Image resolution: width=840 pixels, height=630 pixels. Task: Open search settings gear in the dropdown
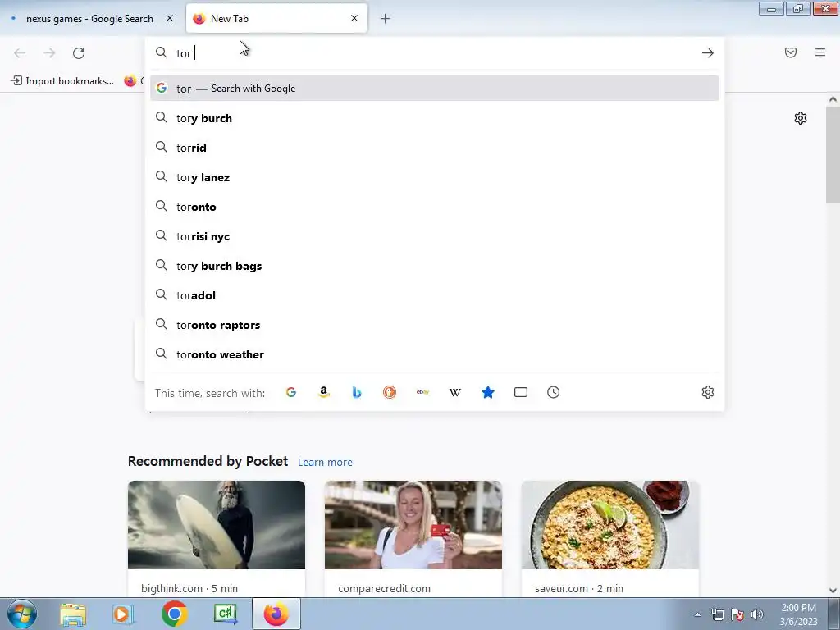pyautogui.click(x=708, y=392)
